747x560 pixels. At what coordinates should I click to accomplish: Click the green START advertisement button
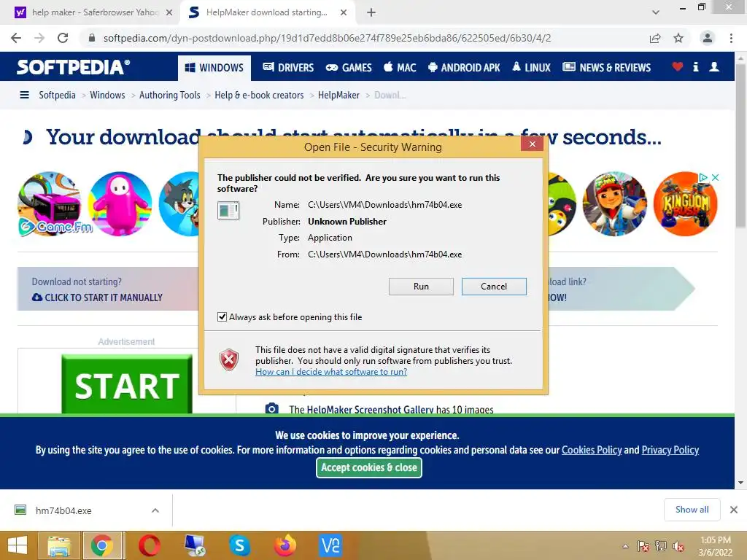click(x=127, y=385)
